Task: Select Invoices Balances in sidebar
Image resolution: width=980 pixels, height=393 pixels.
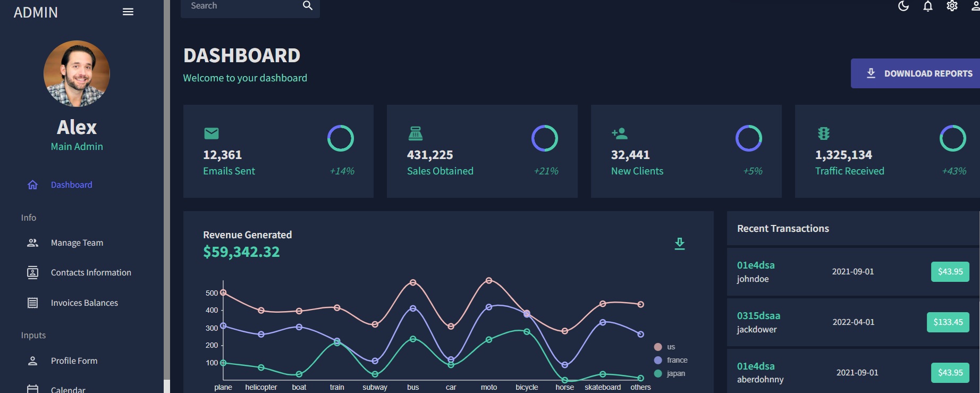Action: (x=84, y=303)
